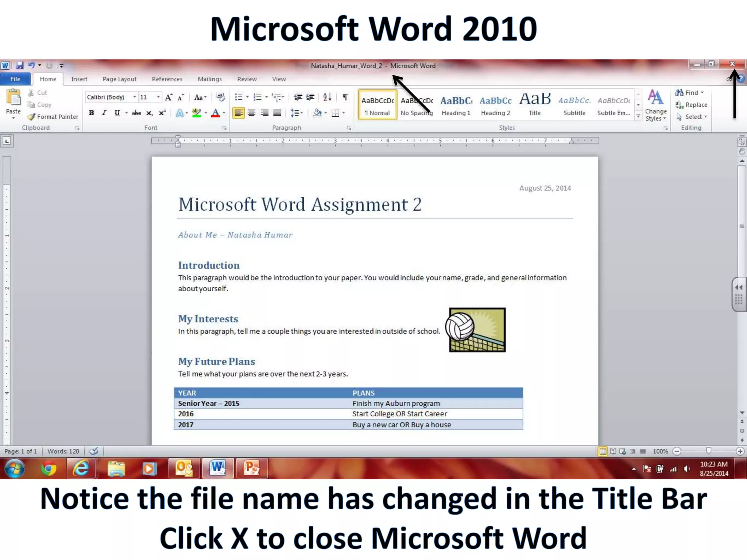Click the volleyball image in document

476,330
